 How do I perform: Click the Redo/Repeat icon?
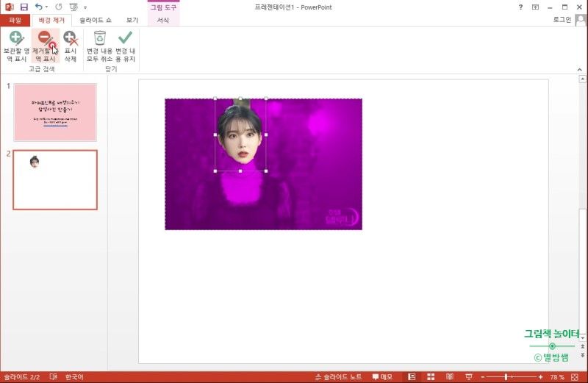(x=59, y=7)
